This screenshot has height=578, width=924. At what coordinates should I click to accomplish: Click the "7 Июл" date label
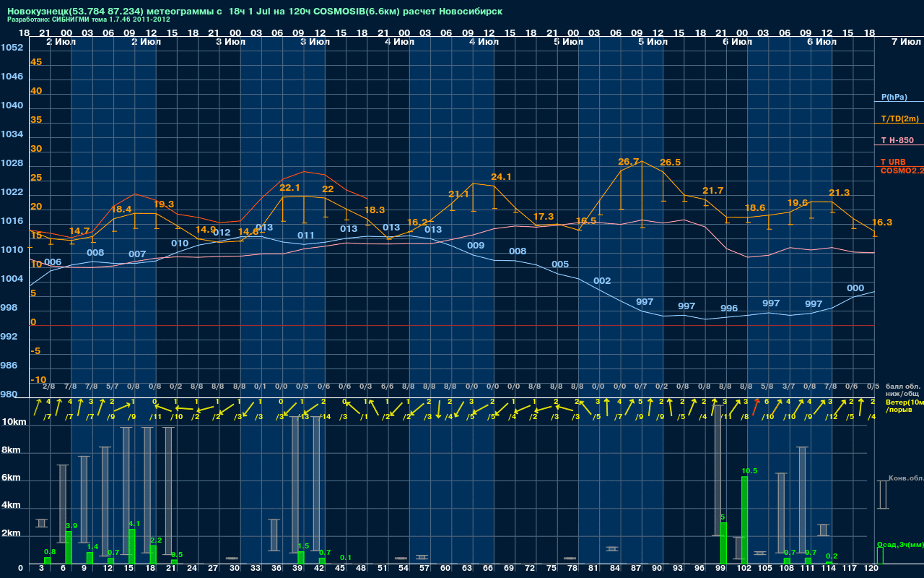905,42
